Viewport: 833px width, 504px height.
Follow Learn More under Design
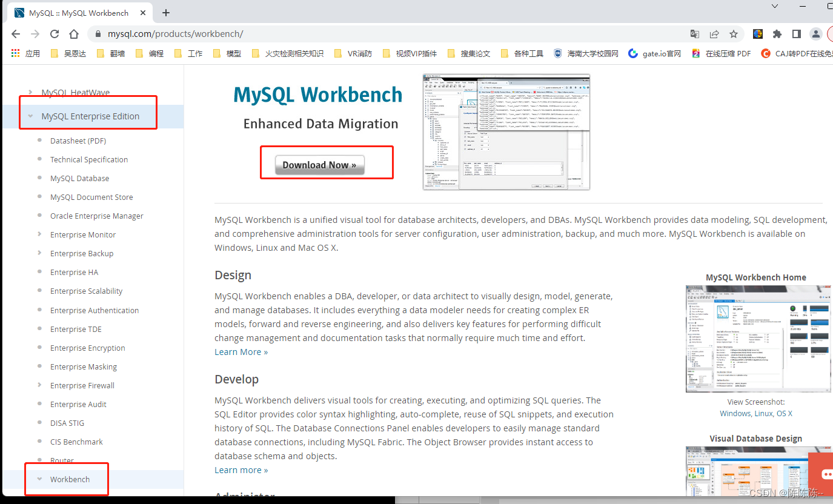click(x=241, y=352)
